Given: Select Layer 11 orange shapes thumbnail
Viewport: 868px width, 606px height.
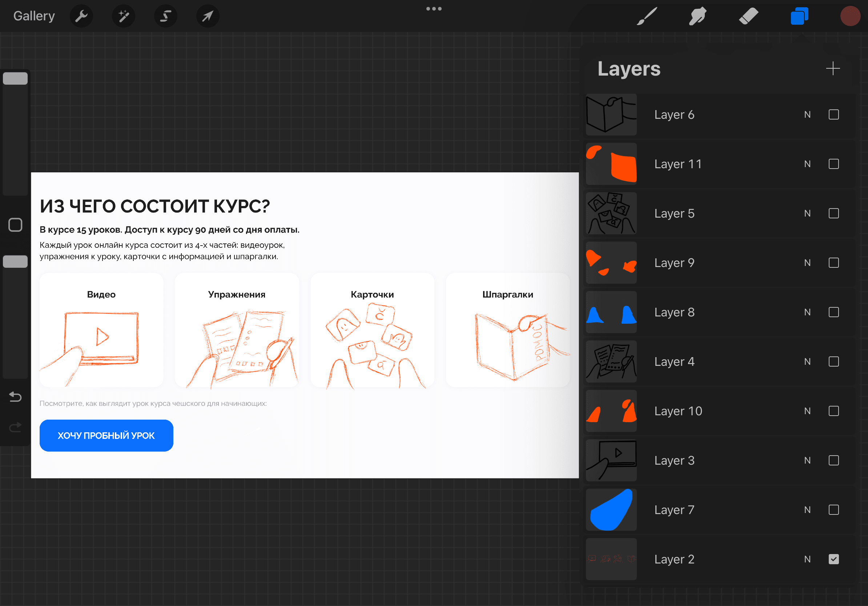Looking at the screenshot, I should [611, 164].
